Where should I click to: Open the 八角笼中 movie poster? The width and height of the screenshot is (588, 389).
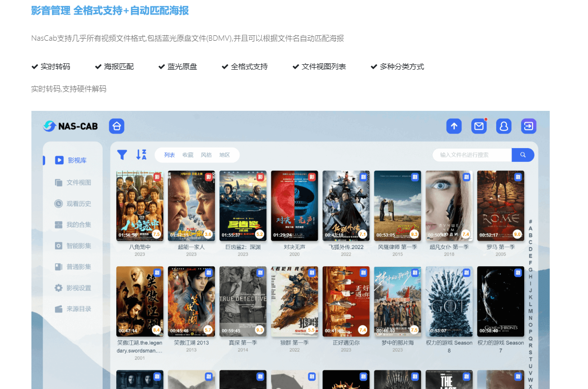coord(140,206)
